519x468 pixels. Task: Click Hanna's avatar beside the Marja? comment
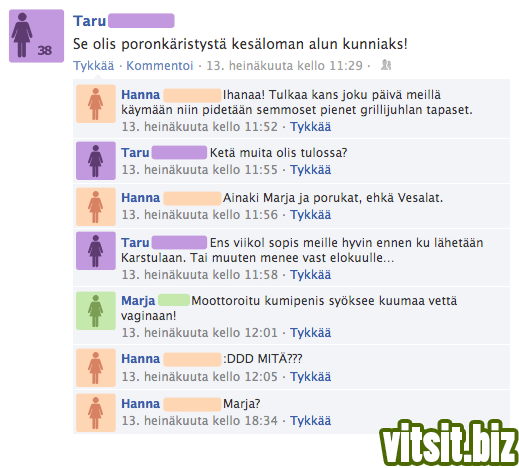tap(96, 413)
